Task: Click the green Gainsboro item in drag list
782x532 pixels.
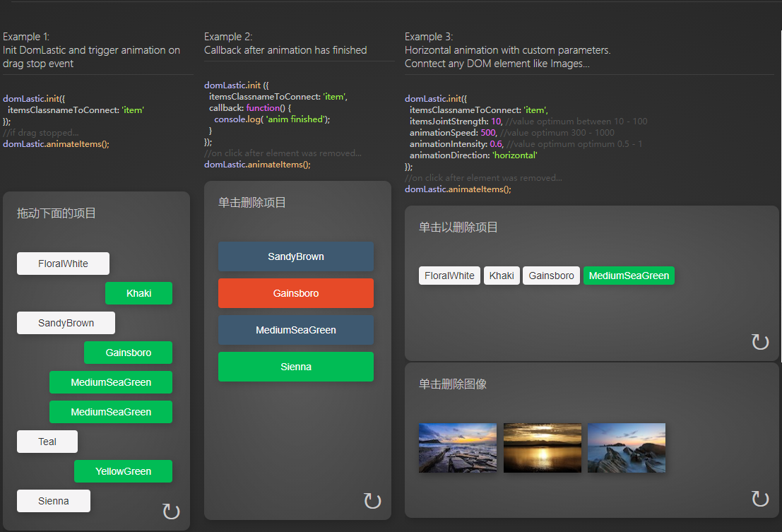Action: coord(128,353)
